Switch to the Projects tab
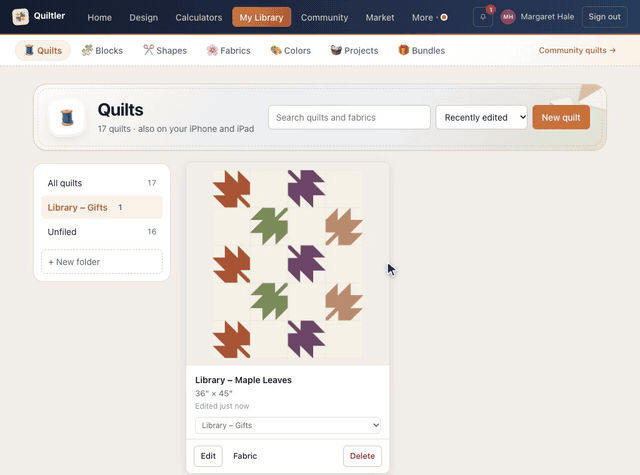The image size is (640, 475). pos(354,50)
